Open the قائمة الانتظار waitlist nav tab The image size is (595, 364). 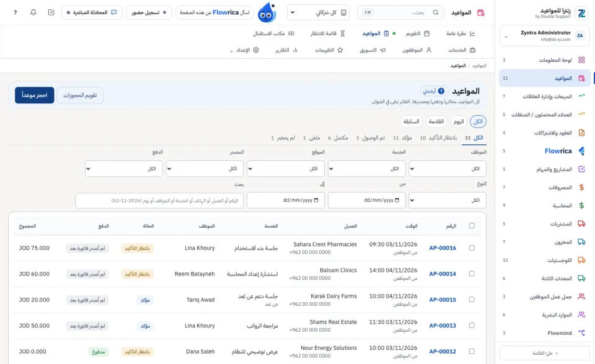(x=327, y=33)
